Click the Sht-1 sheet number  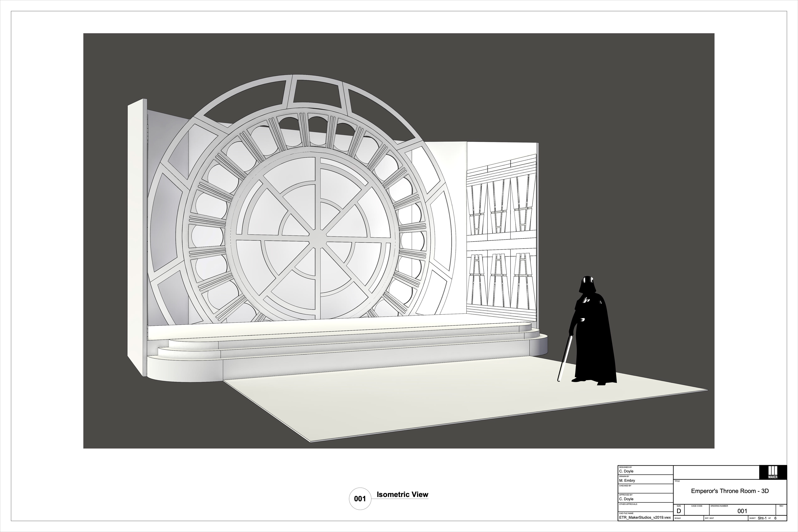[x=762, y=518]
